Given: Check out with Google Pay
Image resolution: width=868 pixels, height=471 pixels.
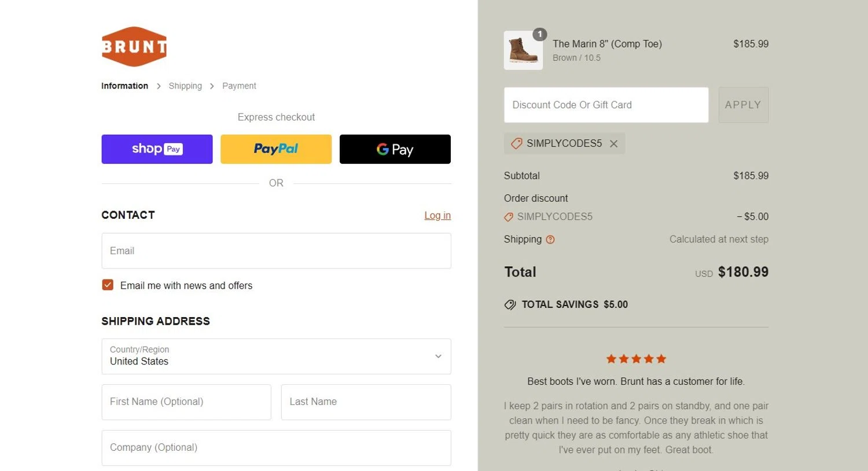Looking at the screenshot, I should (395, 149).
